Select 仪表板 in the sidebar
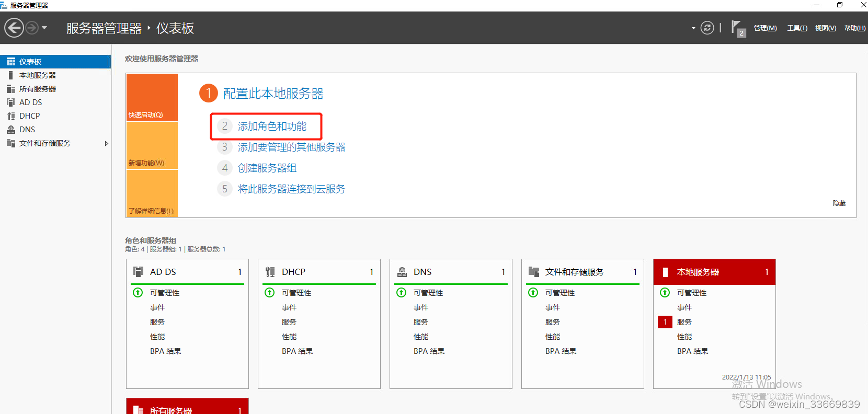 (x=55, y=62)
